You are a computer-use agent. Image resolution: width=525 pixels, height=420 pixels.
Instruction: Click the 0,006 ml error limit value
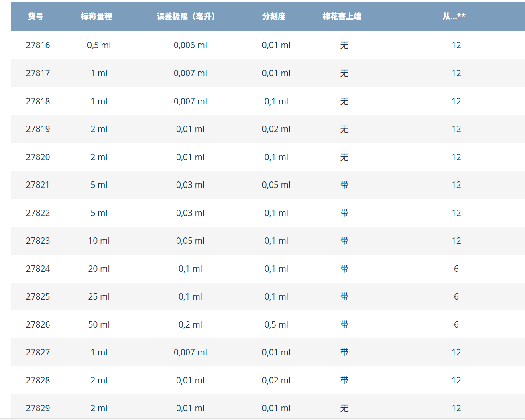(190, 45)
